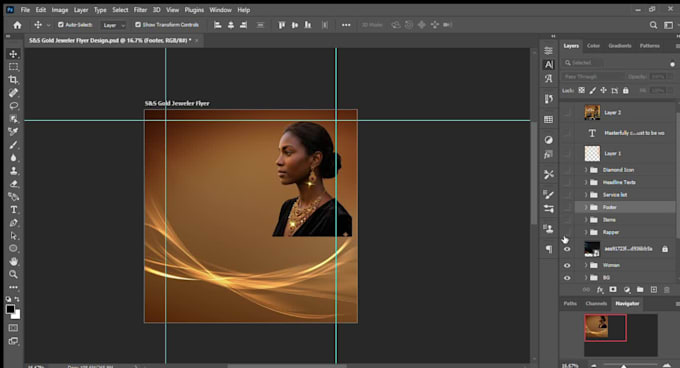Image resolution: width=680 pixels, height=368 pixels.
Task: Toggle Show Transform Controls checkbox
Action: (x=138, y=25)
